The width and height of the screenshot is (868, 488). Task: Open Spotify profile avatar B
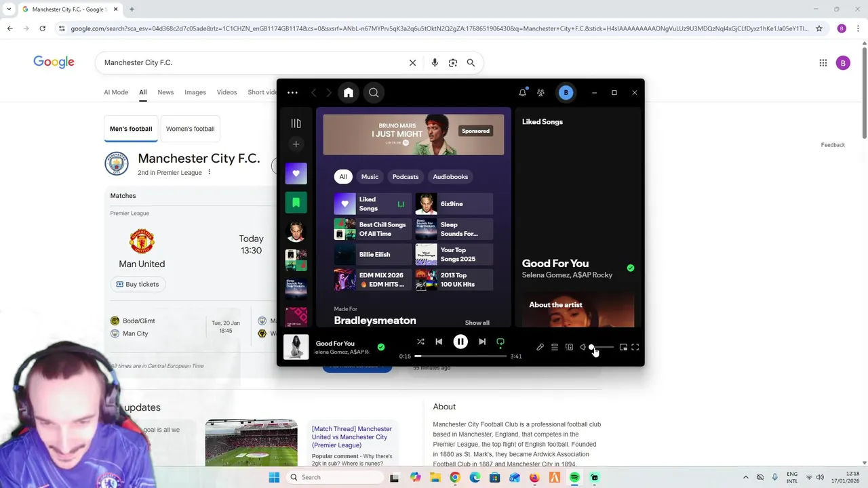(566, 93)
